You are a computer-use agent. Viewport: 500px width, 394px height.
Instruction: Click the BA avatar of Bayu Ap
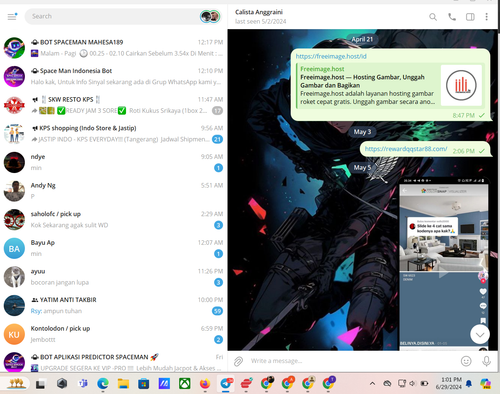tap(14, 249)
